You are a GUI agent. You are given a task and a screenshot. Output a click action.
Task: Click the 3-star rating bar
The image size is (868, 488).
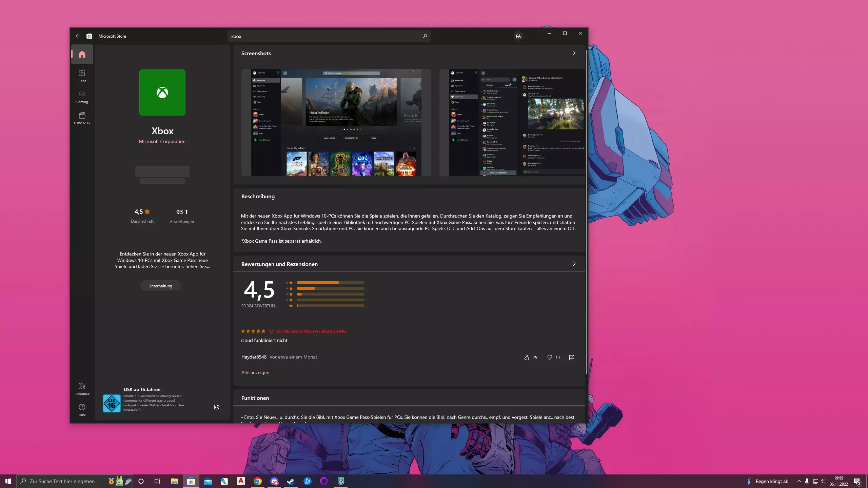[x=331, y=294]
